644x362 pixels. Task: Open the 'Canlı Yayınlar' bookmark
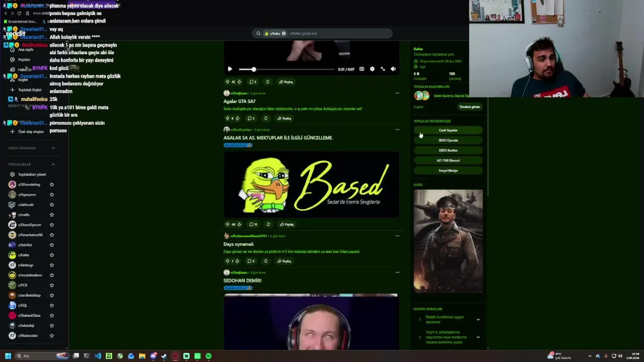[448, 130]
